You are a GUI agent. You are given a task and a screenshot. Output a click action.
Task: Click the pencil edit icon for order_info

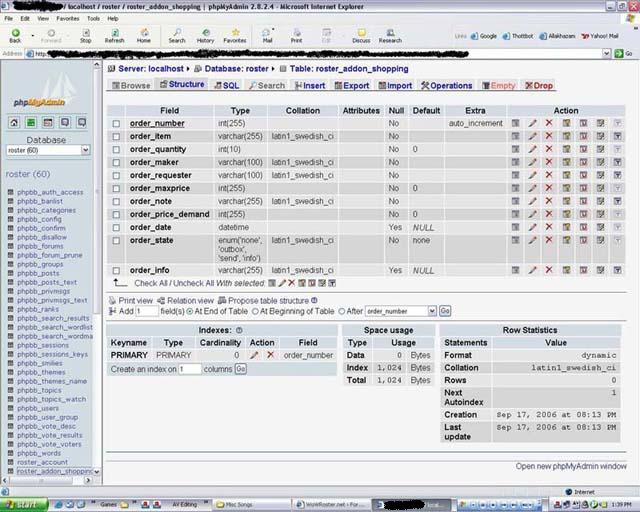pos(533,270)
